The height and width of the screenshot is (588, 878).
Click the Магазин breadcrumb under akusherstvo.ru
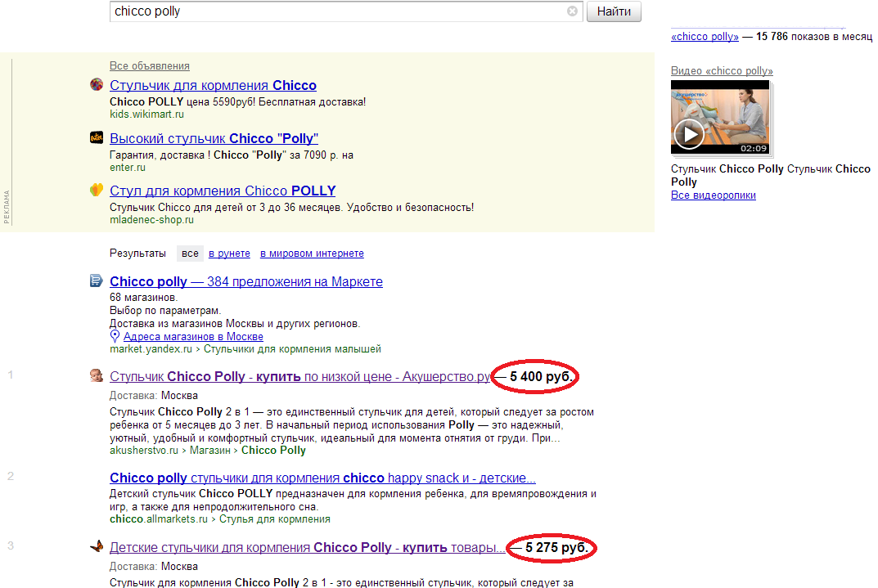[x=210, y=451]
